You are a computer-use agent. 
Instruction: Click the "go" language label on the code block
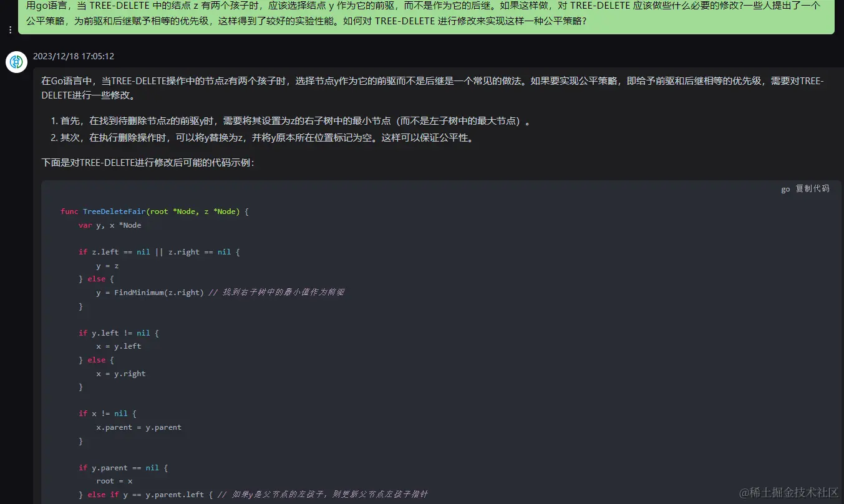pyautogui.click(x=785, y=188)
